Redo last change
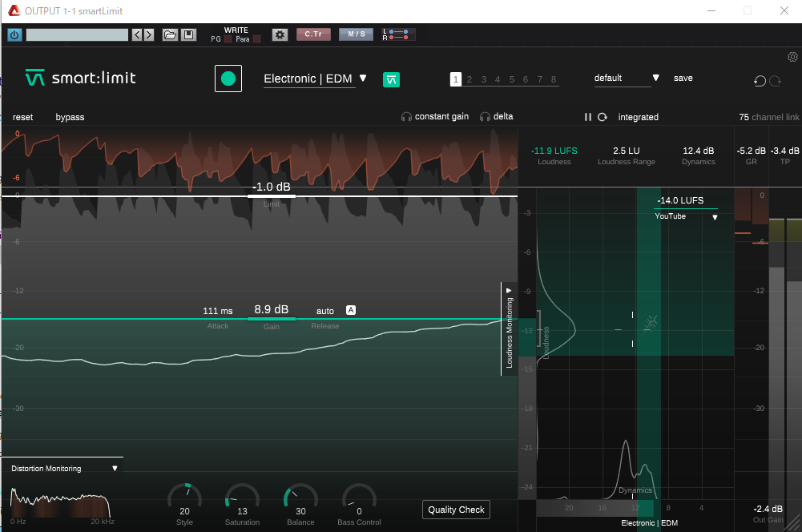802x532 pixels. tap(776, 81)
